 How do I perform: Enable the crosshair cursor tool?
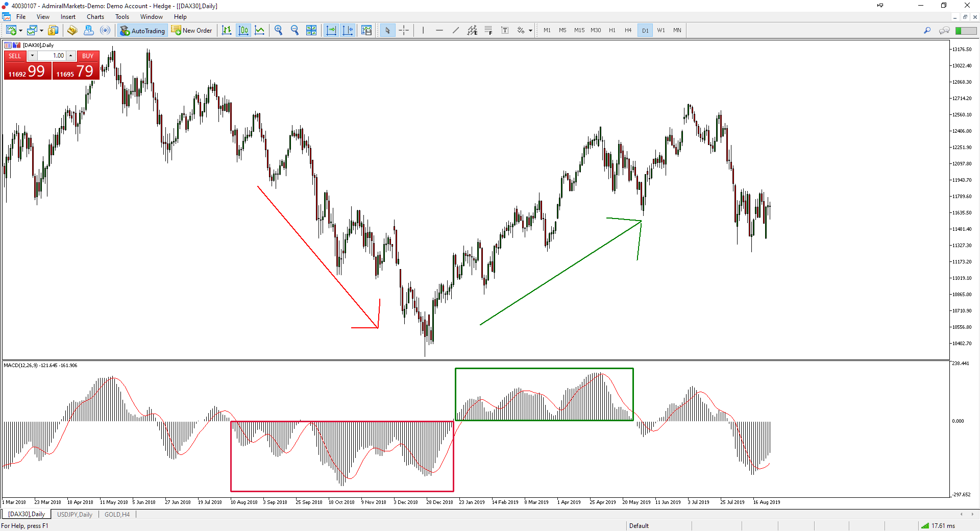pyautogui.click(x=404, y=30)
